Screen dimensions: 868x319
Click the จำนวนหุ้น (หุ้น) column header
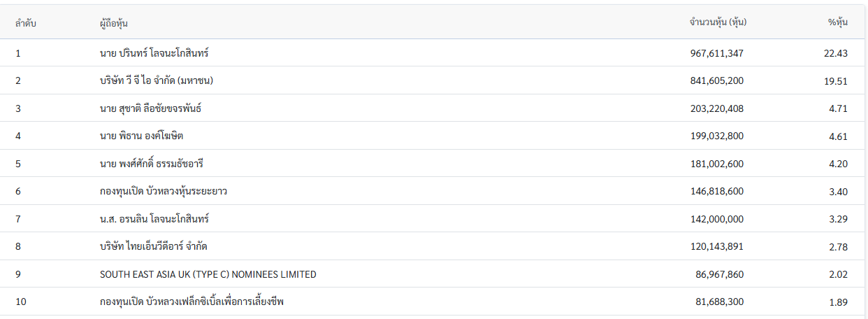[718, 22]
